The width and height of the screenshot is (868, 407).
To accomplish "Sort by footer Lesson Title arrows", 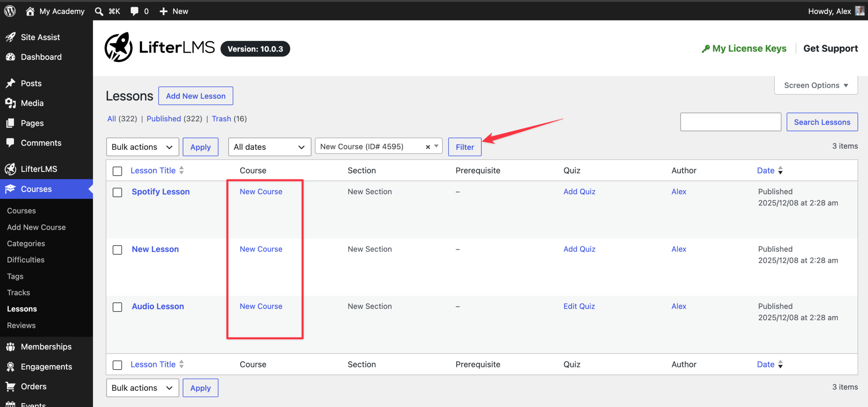I will click(182, 364).
